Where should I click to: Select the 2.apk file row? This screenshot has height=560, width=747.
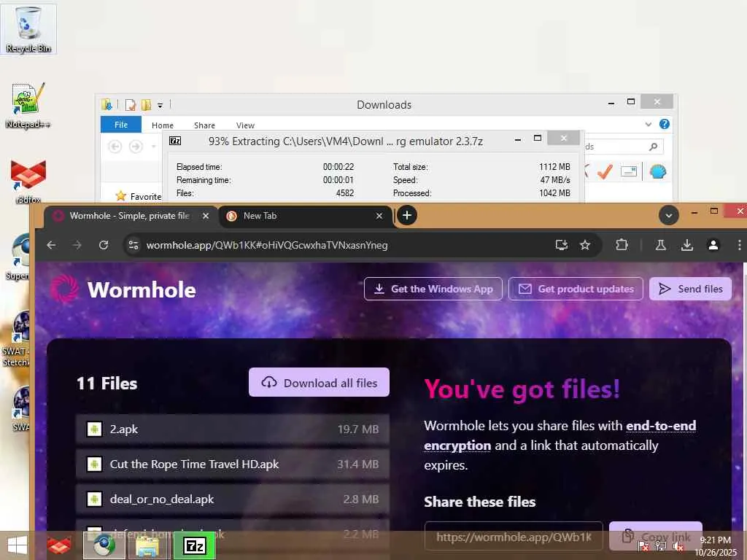click(233, 429)
